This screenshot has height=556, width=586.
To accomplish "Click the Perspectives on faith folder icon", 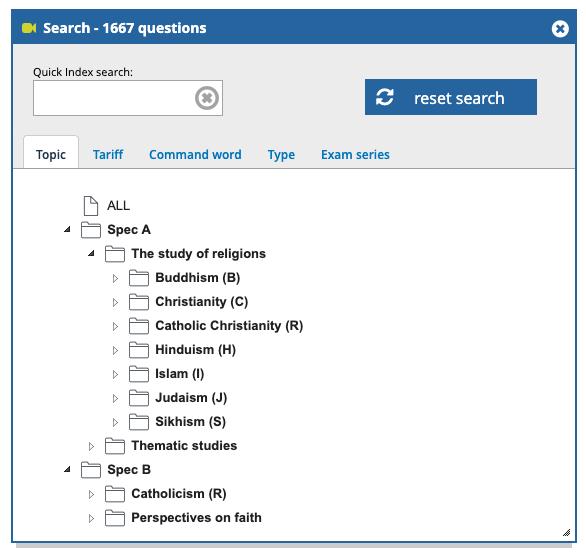I will 115,518.
